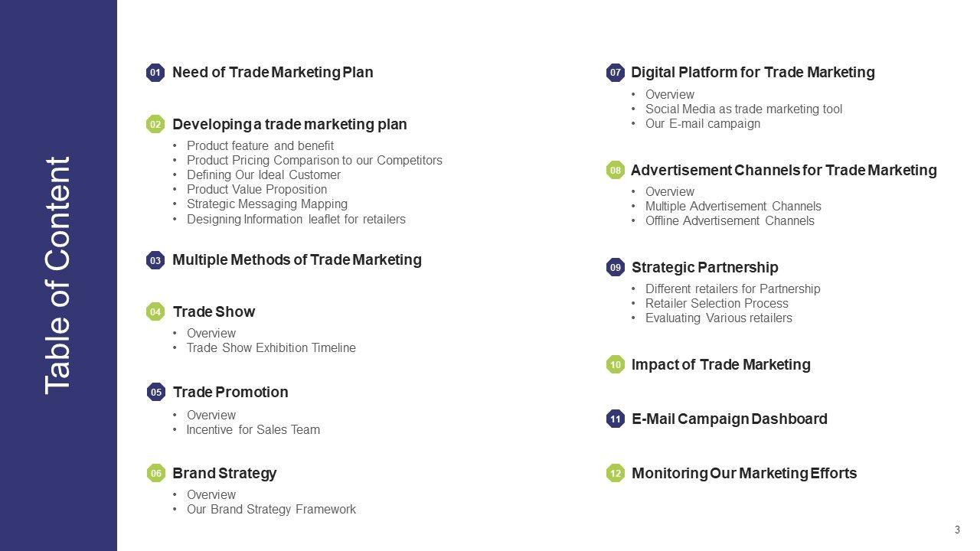The width and height of the screenshot is (980, 551).
Task: Click Social Media as trade marketing tool
Action: click(x=743, y=109)
